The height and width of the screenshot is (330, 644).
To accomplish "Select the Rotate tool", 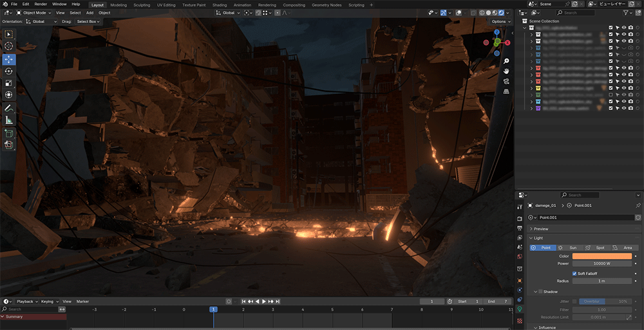I will coord(9,71).
